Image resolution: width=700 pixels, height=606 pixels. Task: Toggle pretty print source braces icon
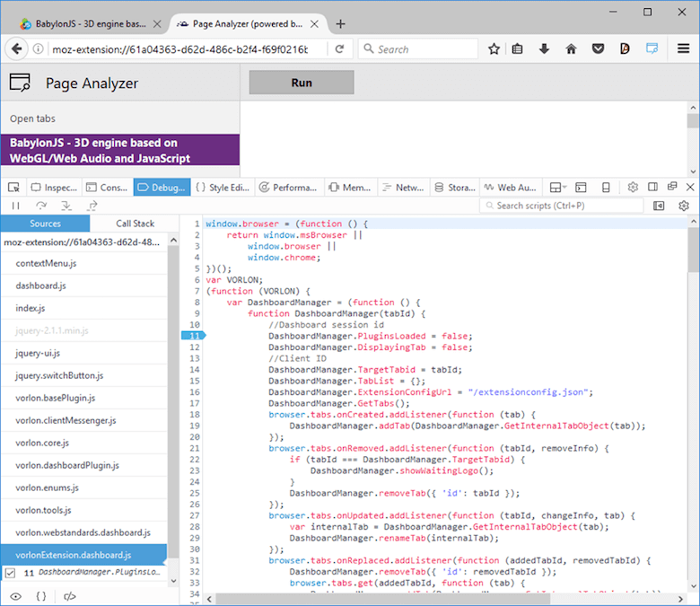pyautogui.click(x=40, y=595)
